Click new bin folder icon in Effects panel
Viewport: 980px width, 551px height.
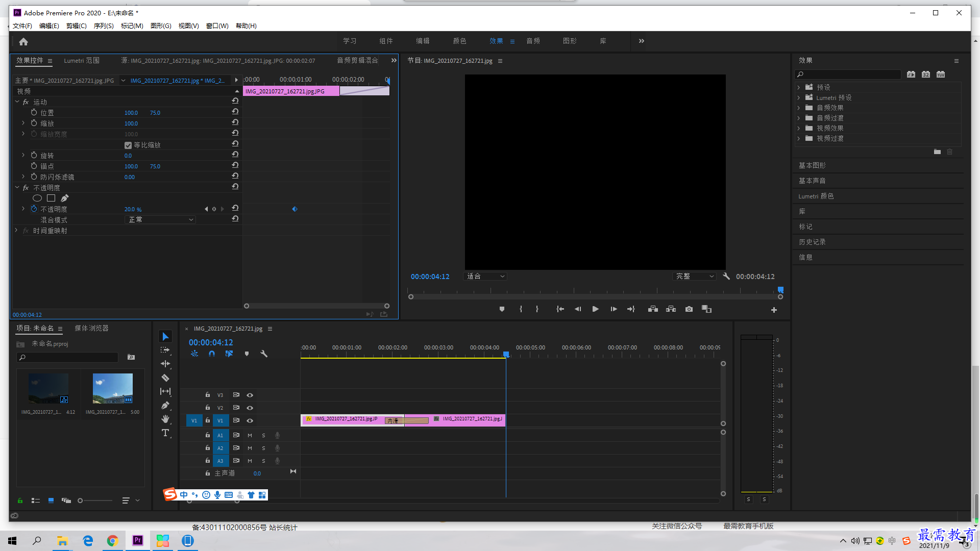point(937,152)
